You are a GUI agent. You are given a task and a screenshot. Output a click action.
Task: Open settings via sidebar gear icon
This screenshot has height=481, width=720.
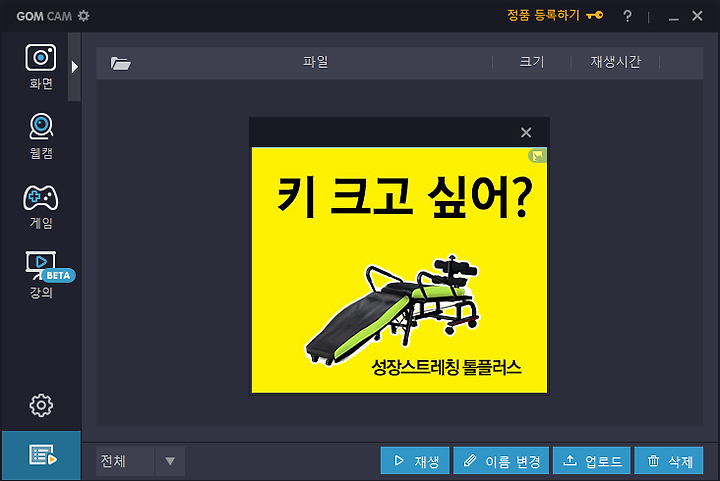41,405
